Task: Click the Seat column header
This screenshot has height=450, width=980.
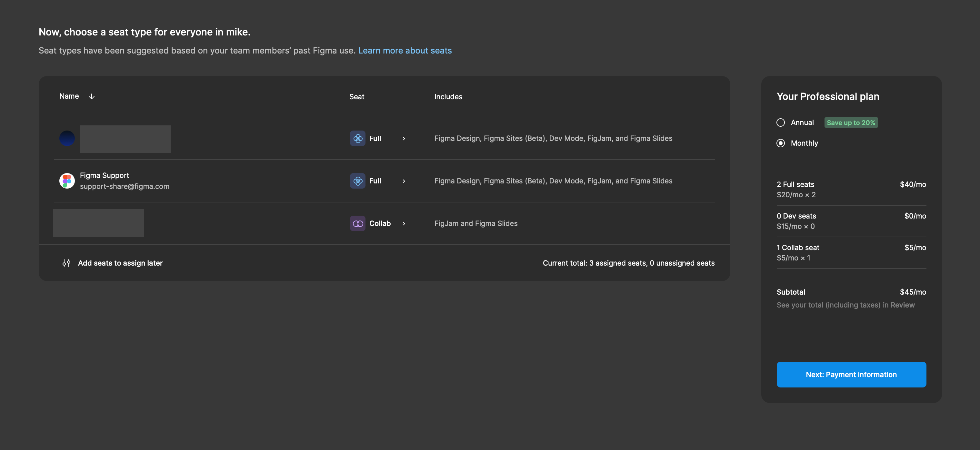Action: pyautogui.click(x=356, y=96)
